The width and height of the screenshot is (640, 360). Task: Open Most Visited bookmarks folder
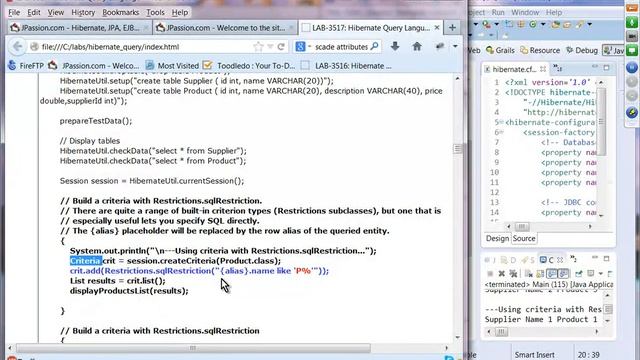(172, 66)
